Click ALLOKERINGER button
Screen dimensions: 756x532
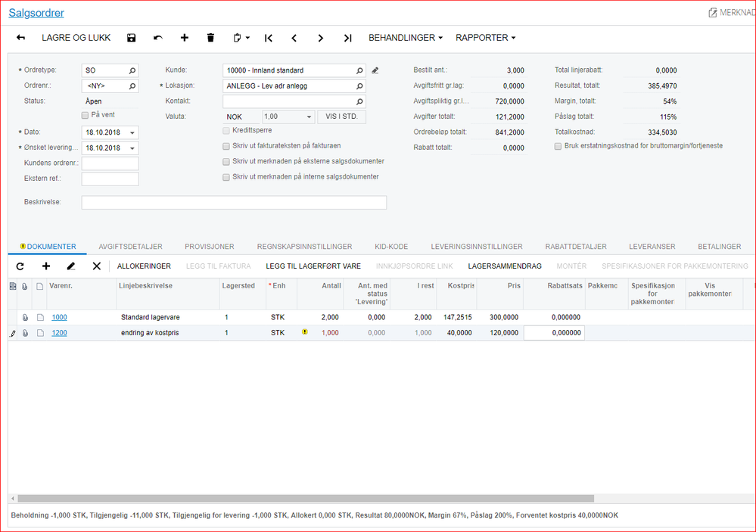144,266
